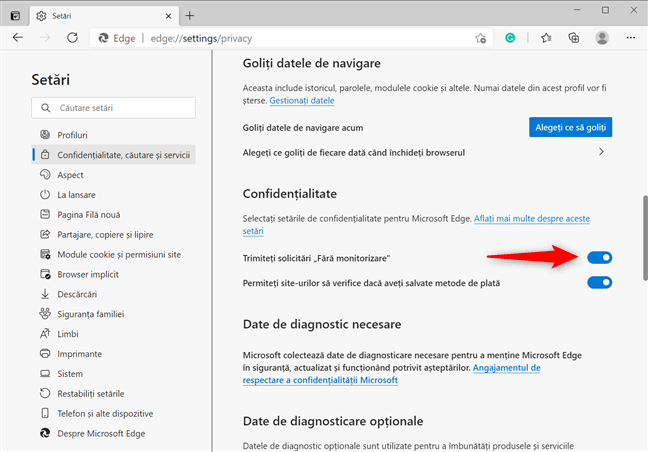Click the Browser implicit icon
The image size is (648, 452).
tap(45, 274)
